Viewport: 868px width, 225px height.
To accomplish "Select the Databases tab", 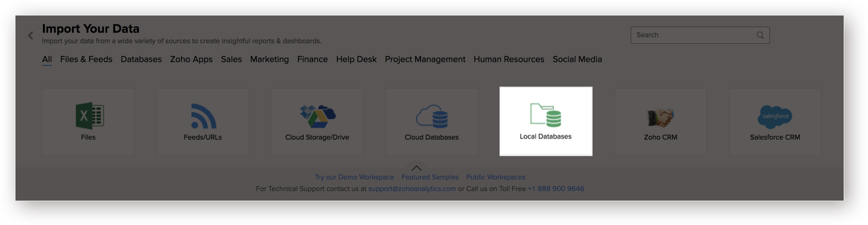I will click(x=141, y=59).
